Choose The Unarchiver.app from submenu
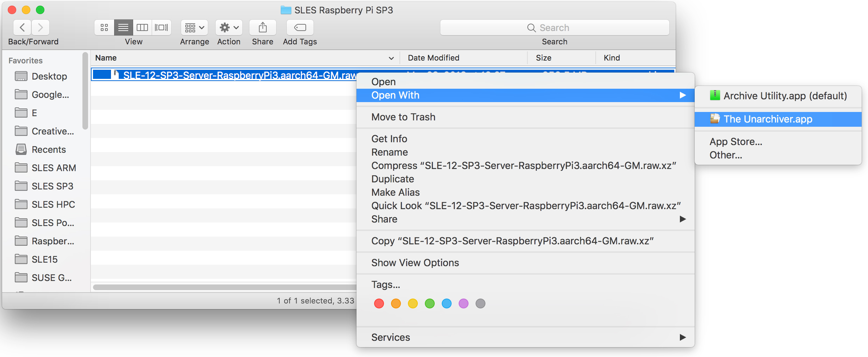The width and height of the screenshot is (868, 357). pyautogui.click(x=768, y=119)
